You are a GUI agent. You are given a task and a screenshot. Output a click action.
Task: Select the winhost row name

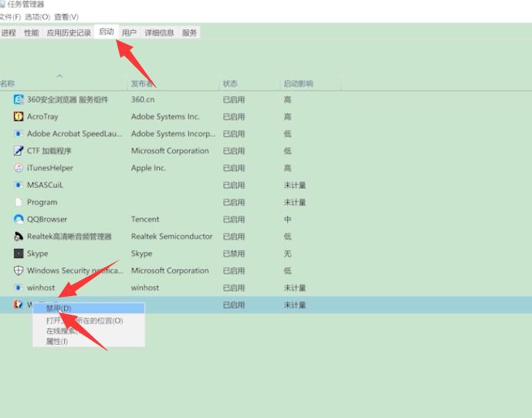[x=41, y=288]
